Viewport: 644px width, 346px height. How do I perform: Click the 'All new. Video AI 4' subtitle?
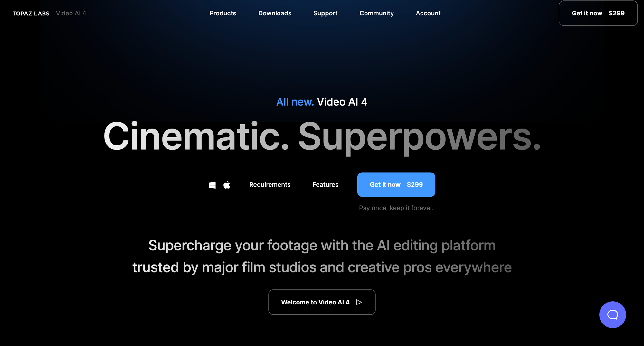coord(322,102)
